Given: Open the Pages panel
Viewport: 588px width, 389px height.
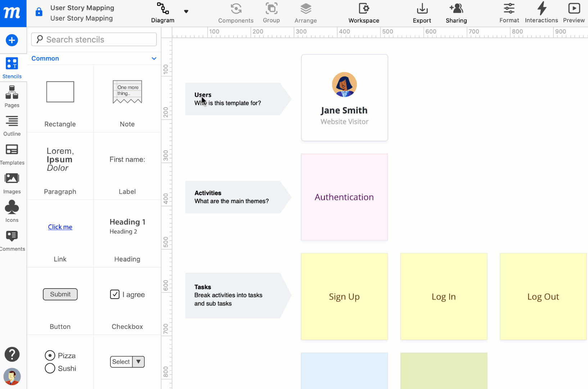Looking at the screenshot, I should click(x=12, y=97).
